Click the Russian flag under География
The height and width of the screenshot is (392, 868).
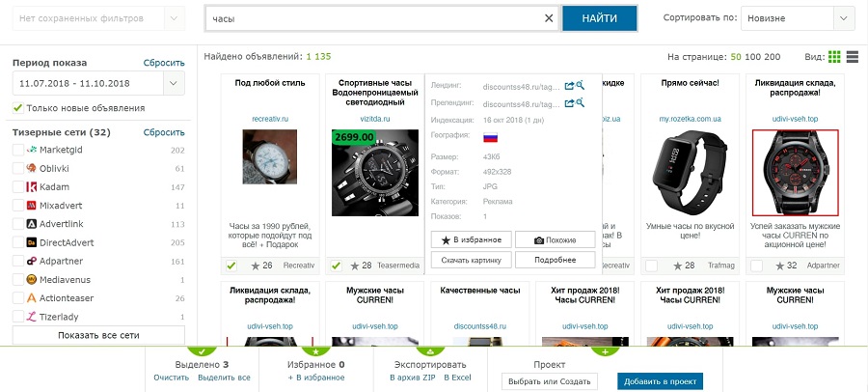coord(491,137)
